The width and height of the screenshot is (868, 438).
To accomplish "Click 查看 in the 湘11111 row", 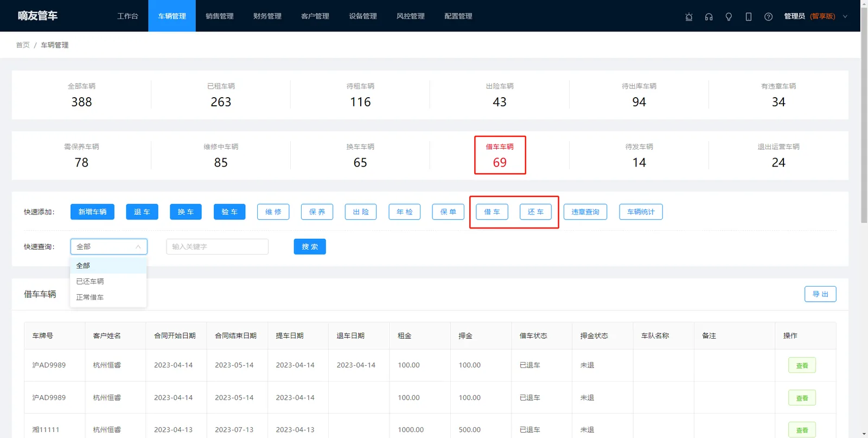I will (x=802, y=430).
